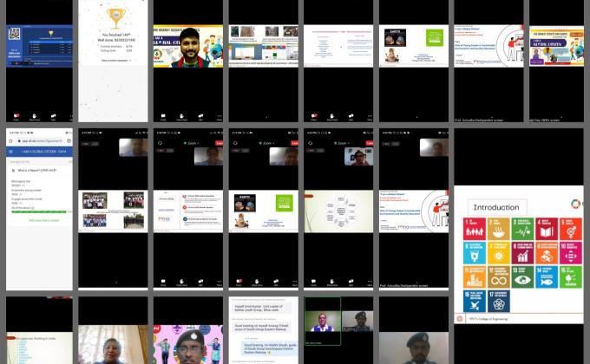The width and height of the screenshot is (590, 364).
Task: Click the goal 14 fish below water tile
Action: tap(547, 276)
